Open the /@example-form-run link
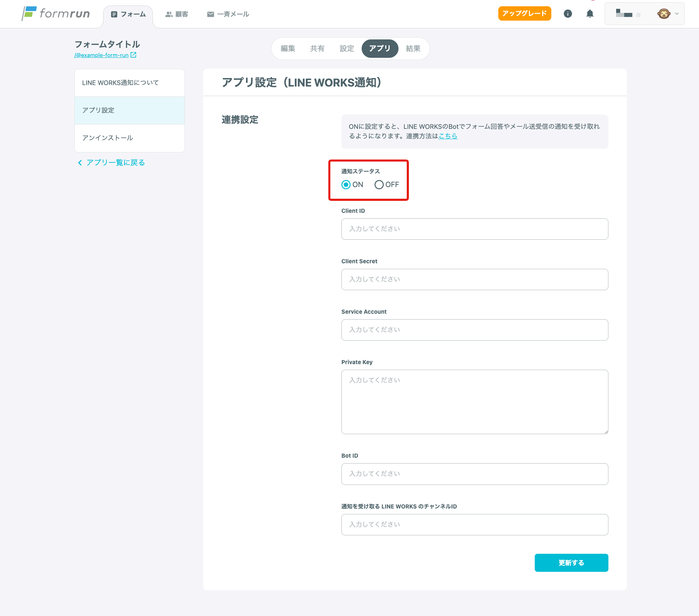 click(102, 55)
